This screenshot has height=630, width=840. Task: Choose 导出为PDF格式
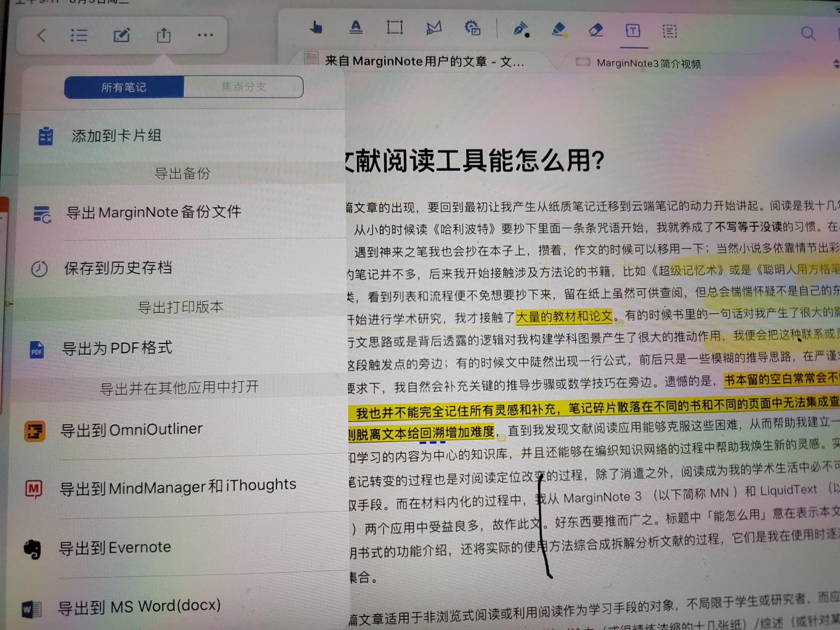179,348
